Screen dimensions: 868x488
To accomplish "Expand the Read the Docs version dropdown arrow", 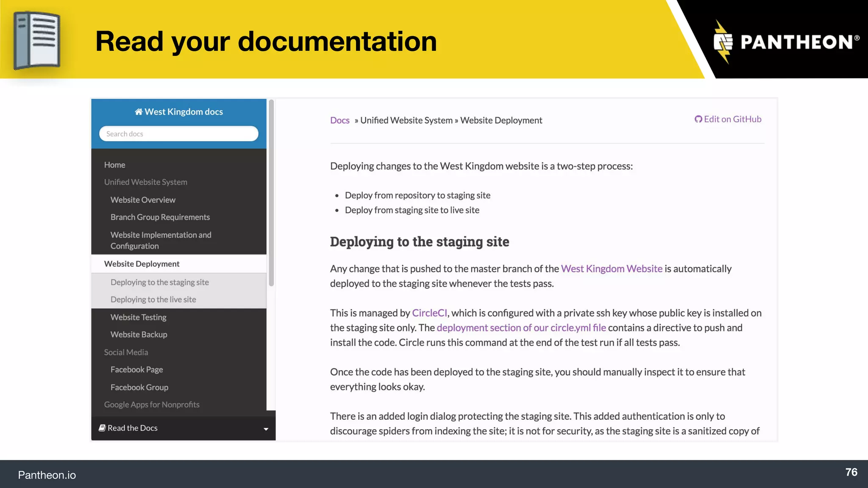I will click(266, 429).
